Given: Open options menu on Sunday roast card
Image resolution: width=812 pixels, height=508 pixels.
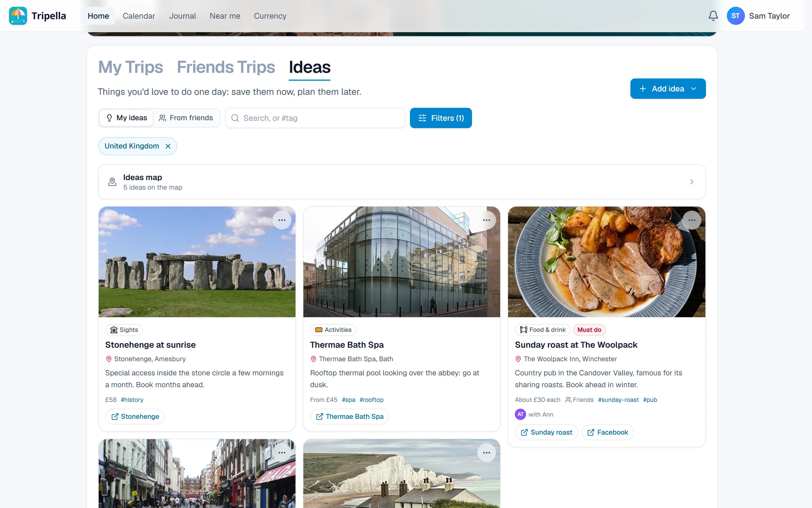Looking at the screenshot, I should 692,220.
